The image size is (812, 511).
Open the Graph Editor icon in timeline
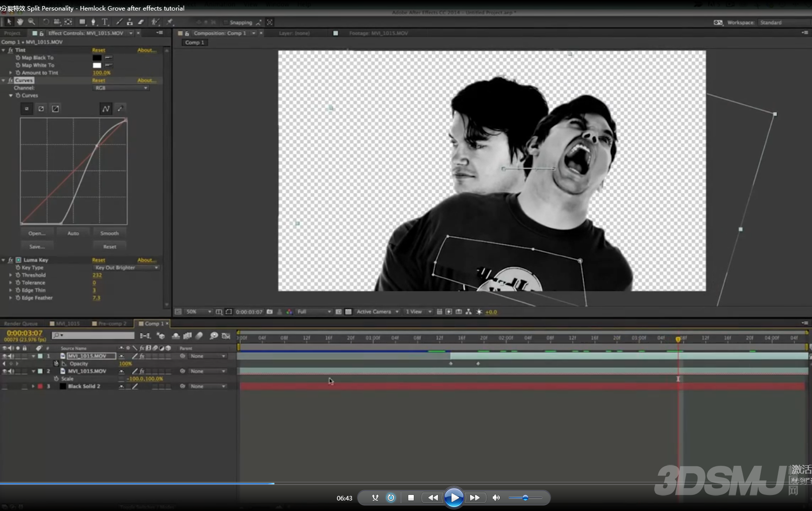pos(226,336)
